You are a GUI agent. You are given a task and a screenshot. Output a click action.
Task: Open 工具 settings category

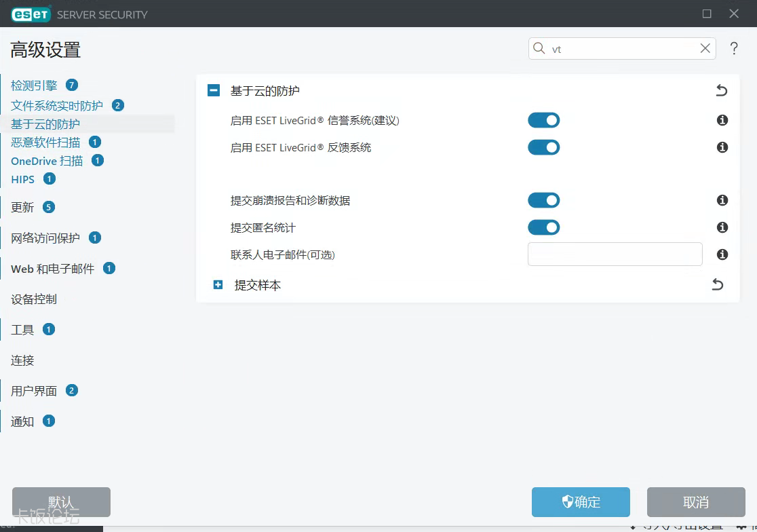22,330
